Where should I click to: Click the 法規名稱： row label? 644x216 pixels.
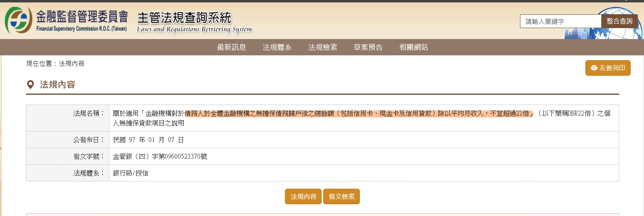click(x=89, y=113)
